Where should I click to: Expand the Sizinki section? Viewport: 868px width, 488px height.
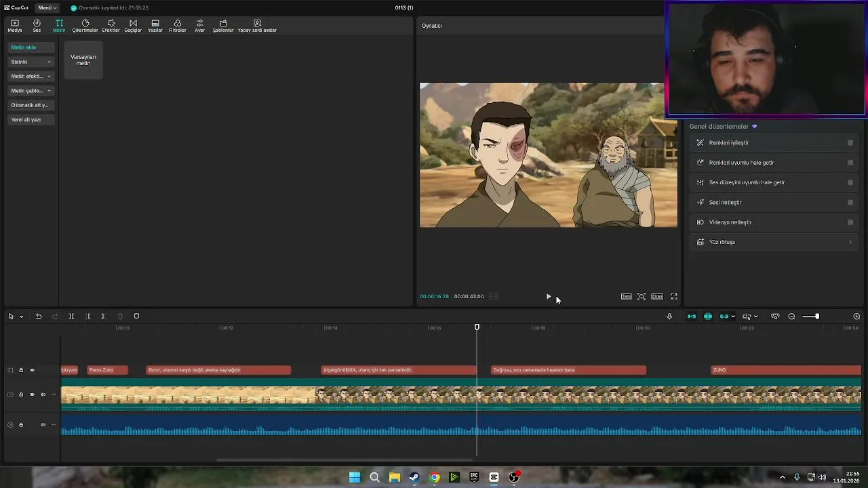[31, 62]
